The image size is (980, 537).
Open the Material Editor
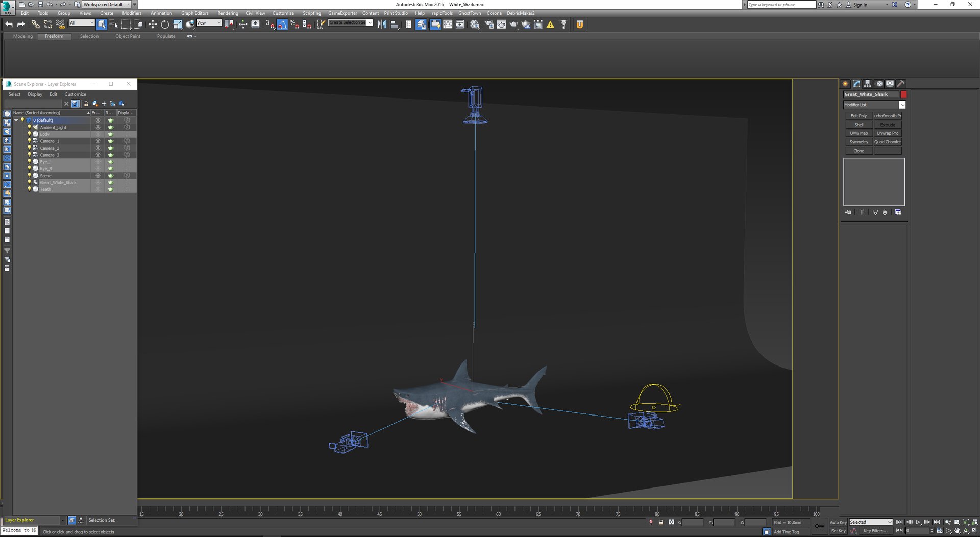coord(475,24)
